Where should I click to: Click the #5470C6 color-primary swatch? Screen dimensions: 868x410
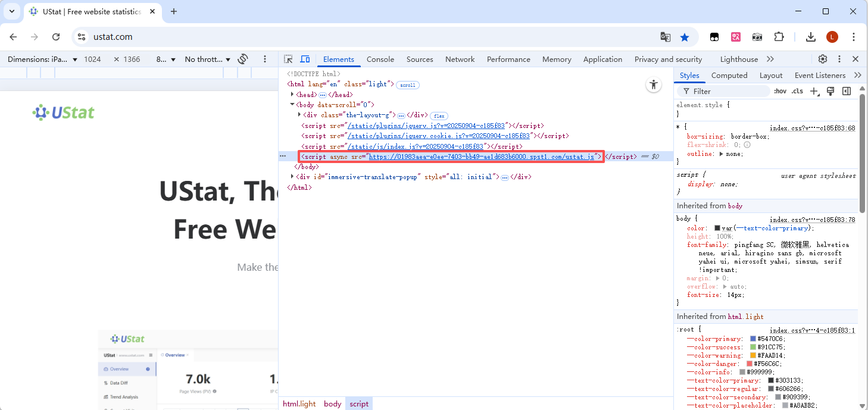[x=753, y=339]
